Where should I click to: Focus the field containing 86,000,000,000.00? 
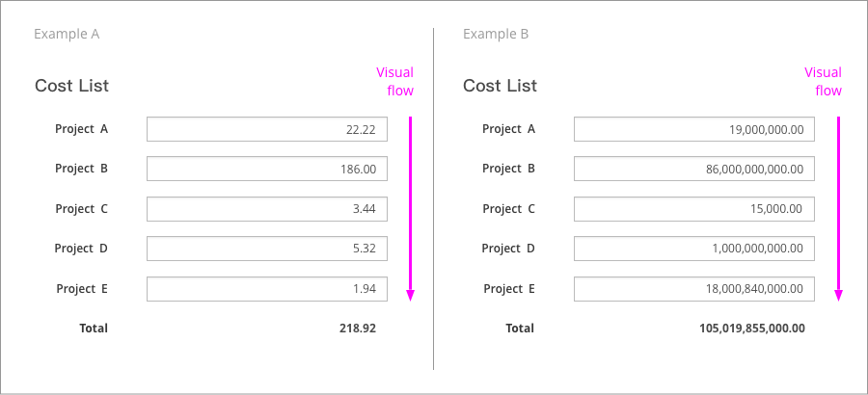pos(694,169)
